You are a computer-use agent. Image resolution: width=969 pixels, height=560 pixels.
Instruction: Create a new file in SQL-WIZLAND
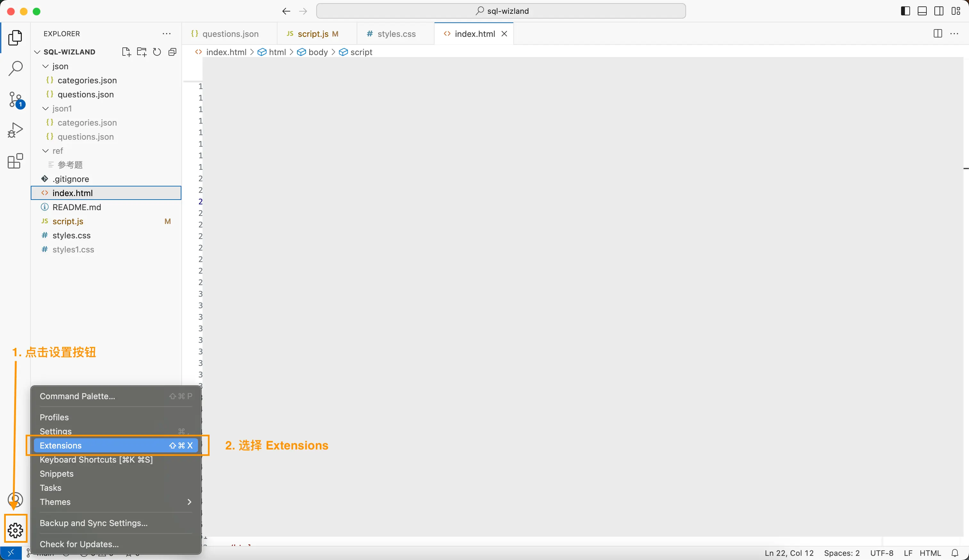pos(126,52)
